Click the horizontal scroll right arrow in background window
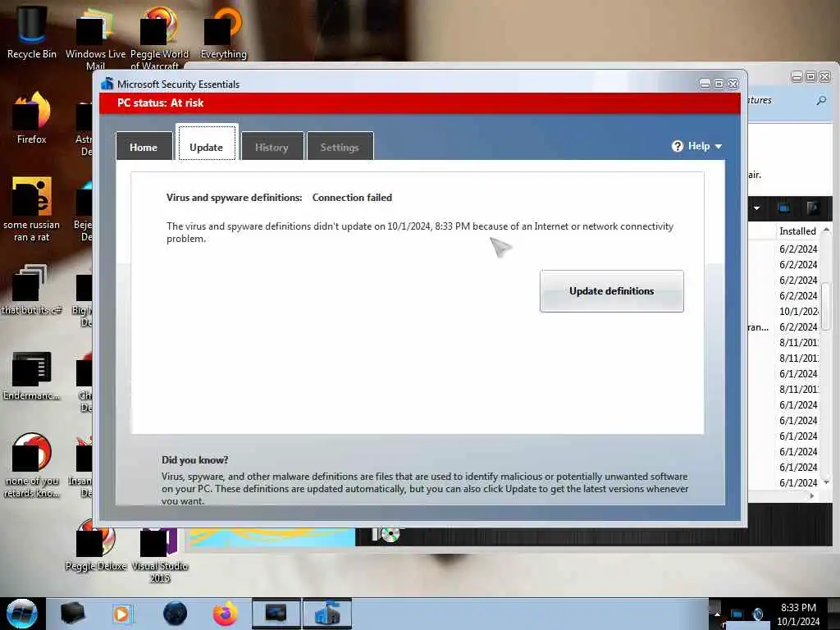Viewport: 840px width, 630px height. coord(813,496)
